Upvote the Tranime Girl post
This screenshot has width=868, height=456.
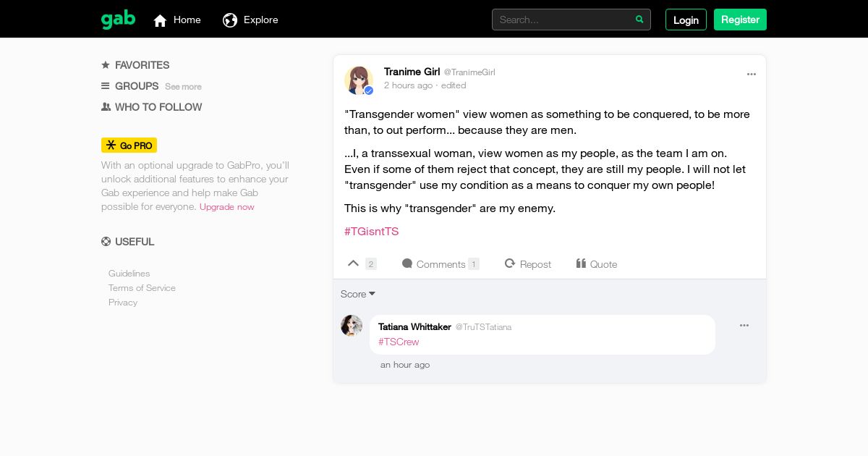[353, 263]
